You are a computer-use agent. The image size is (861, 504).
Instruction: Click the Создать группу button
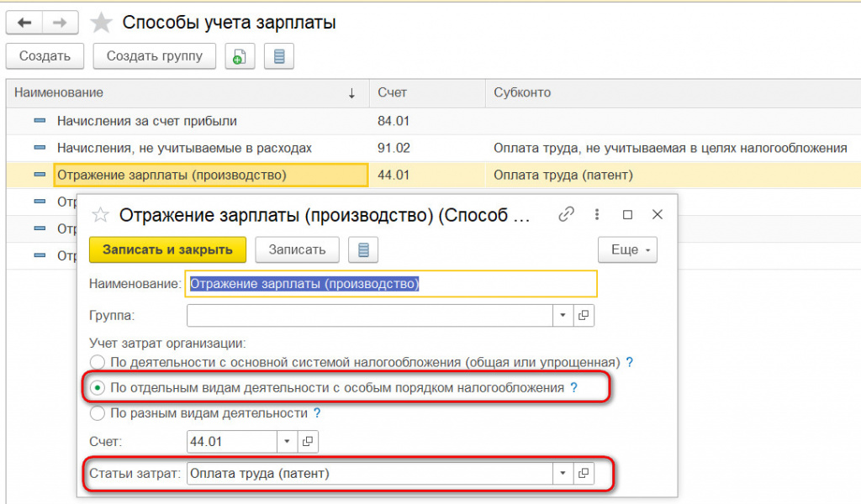point(155,56)
